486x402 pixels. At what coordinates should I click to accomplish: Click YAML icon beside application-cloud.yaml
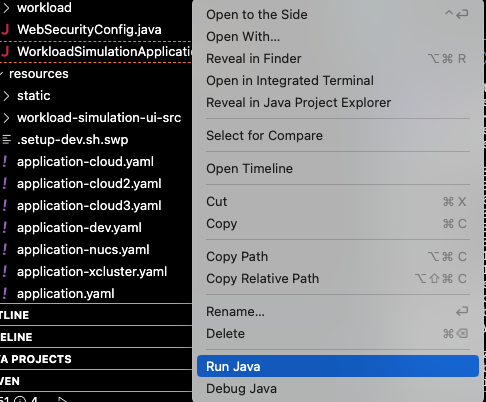pos(5,162)
